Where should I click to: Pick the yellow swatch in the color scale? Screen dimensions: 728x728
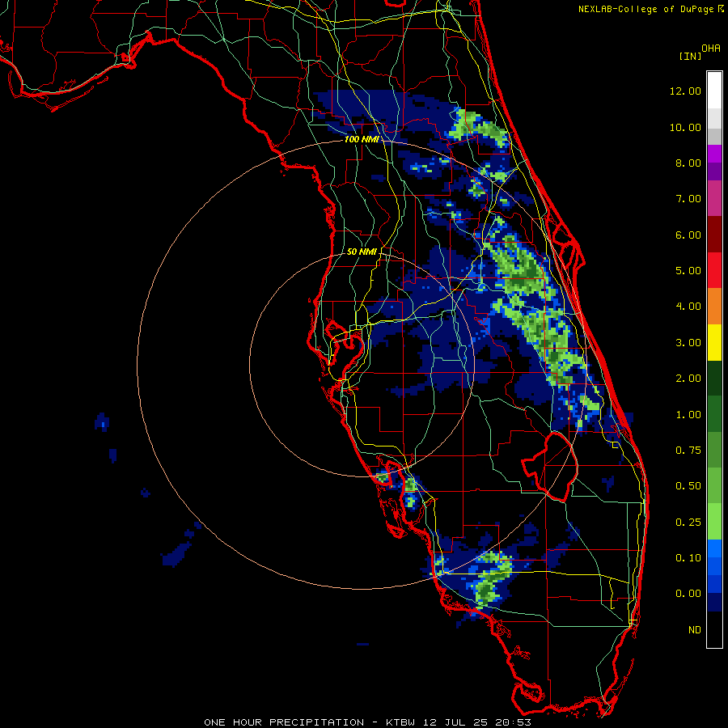714,343
